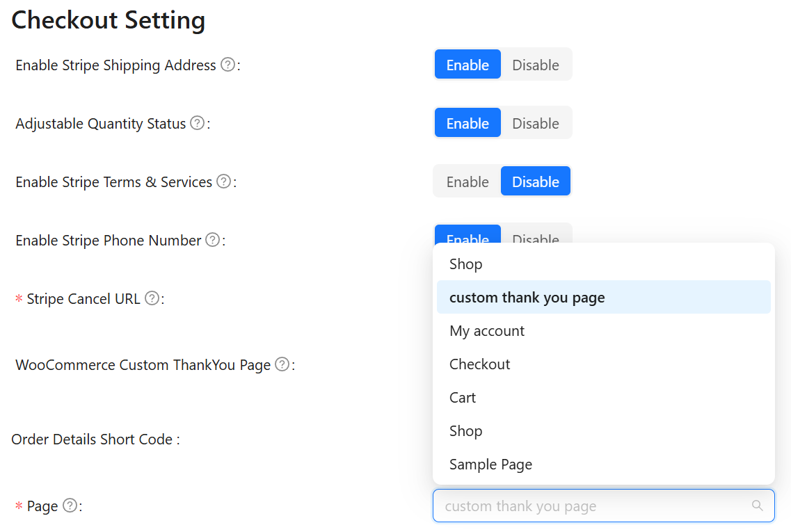
Task: Click Disable for Stripe Terms & Services
Action: pyautogui.click(x=535, y=182)
